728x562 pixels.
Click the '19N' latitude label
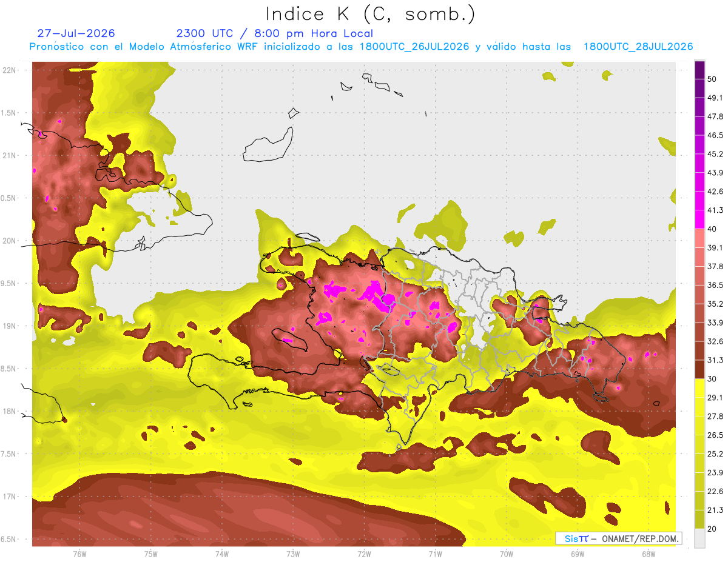(10, 326)
